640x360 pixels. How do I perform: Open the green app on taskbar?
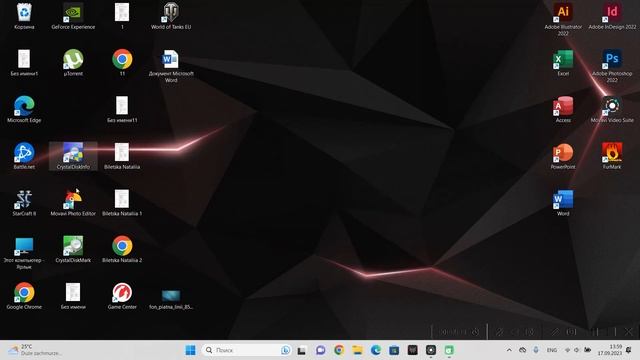(x=449, y=350)
